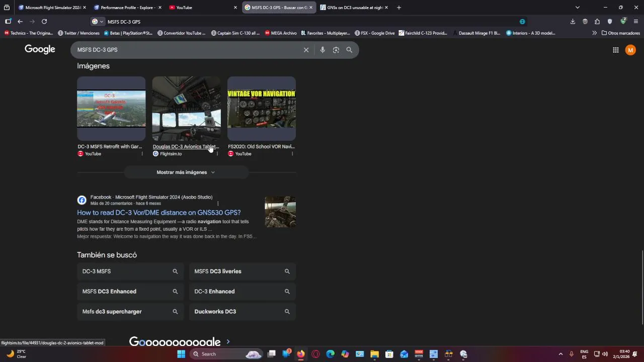Search for Duckworks DC3 suggestion

(243, 311)
